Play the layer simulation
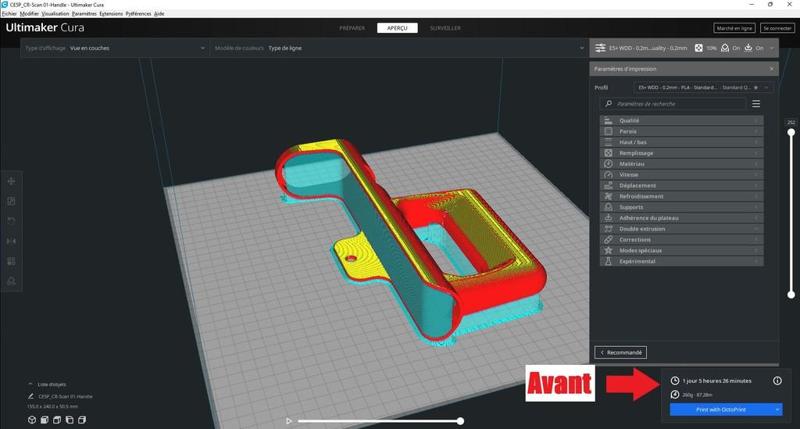Screen dimensions: 800x429 click(289, 421)
